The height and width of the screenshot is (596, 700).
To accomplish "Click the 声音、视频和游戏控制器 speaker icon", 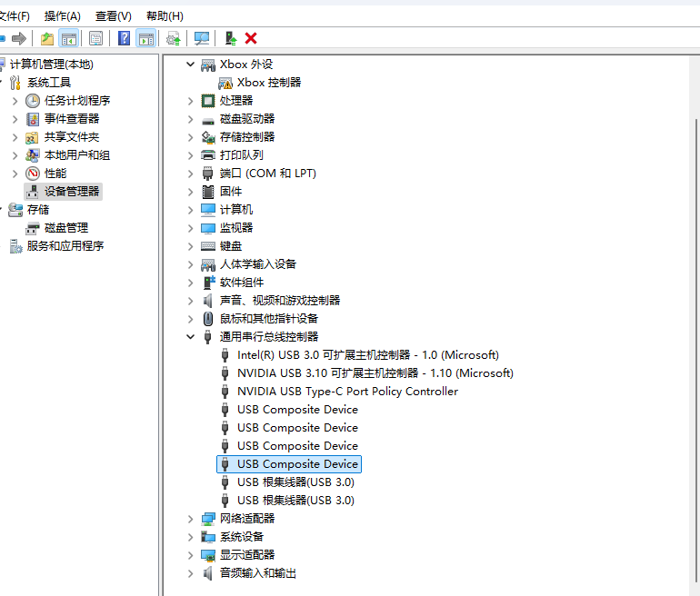I will click(x=207, y=301).
